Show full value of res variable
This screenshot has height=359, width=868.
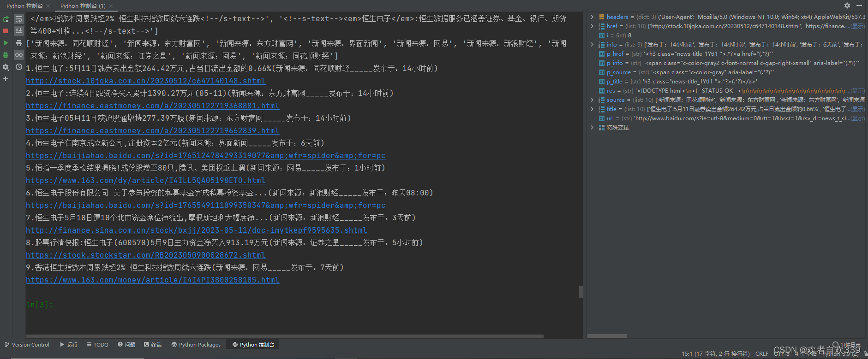[x=858, y=91]
